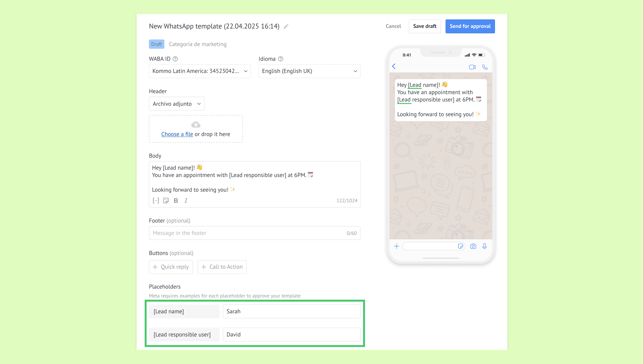643x364 pixels.
Task: Click the video call icon in preview
Action: pyautogui.click(x=472, y=67)
